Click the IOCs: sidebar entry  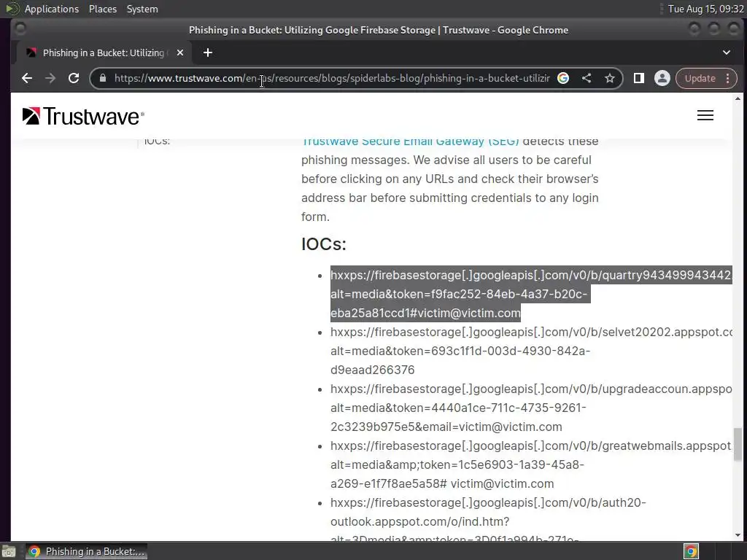157,141
